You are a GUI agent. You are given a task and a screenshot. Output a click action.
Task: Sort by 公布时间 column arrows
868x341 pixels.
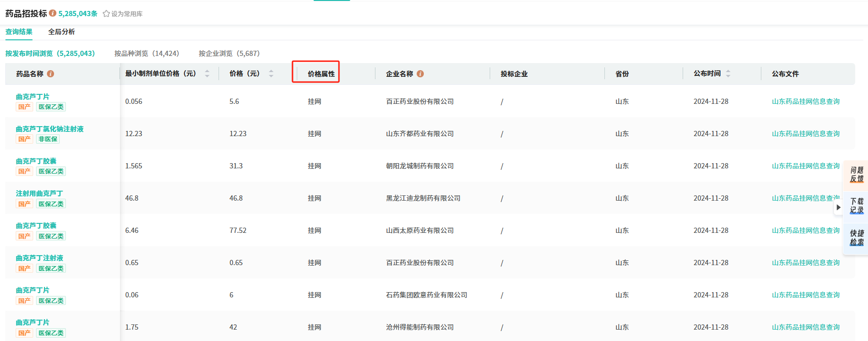(x=728, y=74)
